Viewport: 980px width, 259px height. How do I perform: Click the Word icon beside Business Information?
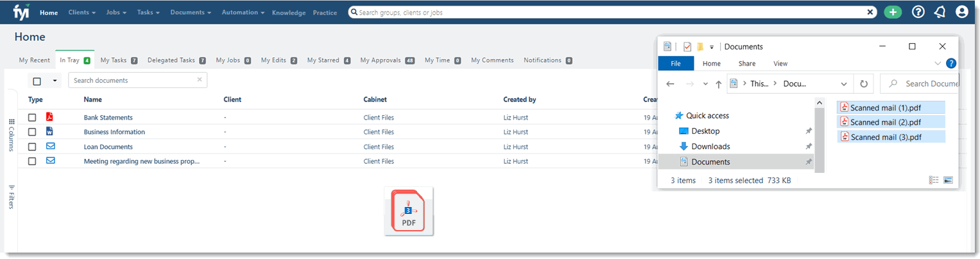coord(49,131)
